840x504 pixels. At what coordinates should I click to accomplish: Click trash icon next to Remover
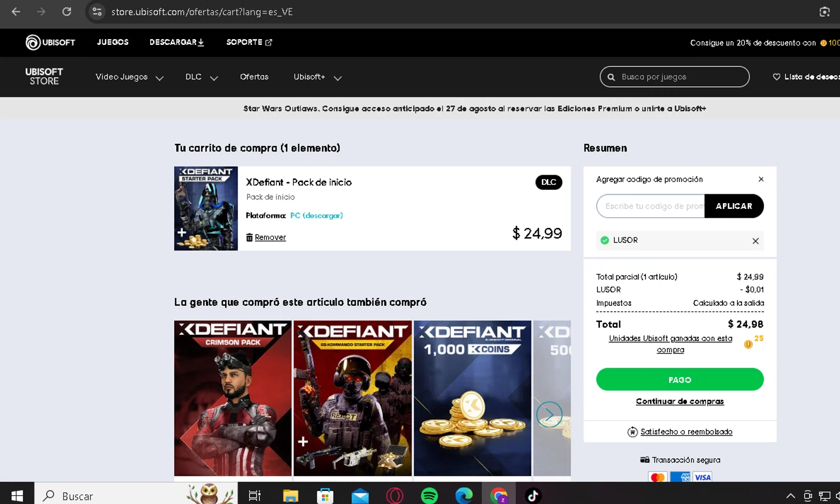pos(249,237)
